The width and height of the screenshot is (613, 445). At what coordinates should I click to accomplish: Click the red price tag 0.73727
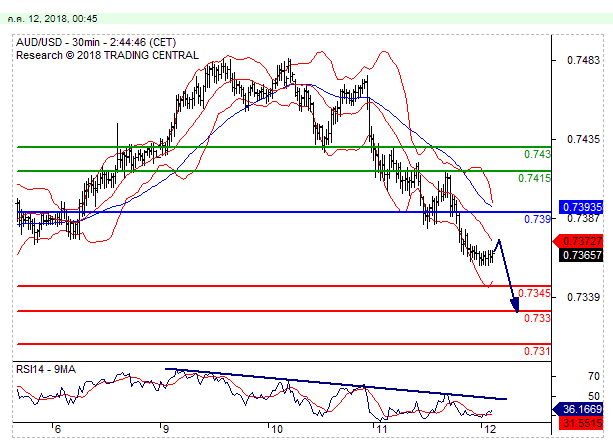[578, 241]
